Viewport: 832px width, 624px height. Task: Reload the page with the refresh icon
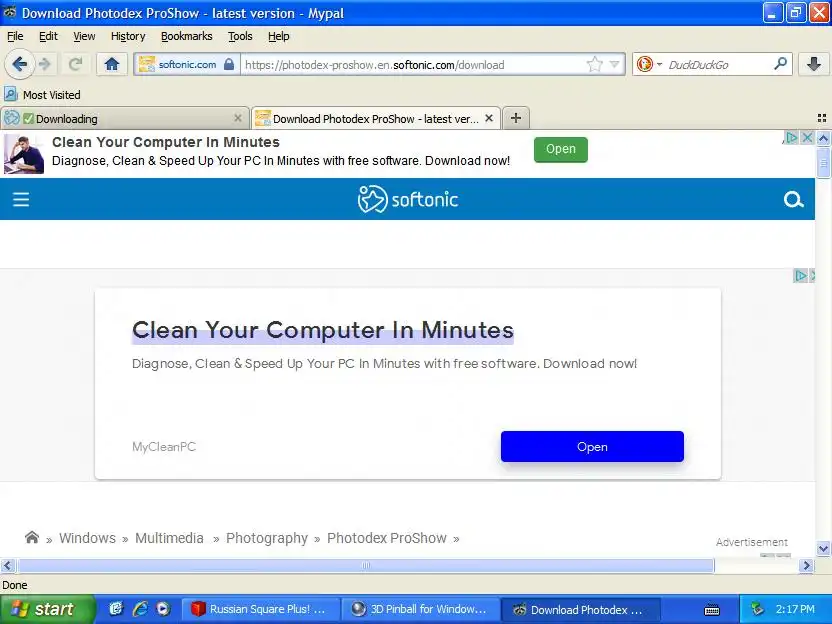75,65
